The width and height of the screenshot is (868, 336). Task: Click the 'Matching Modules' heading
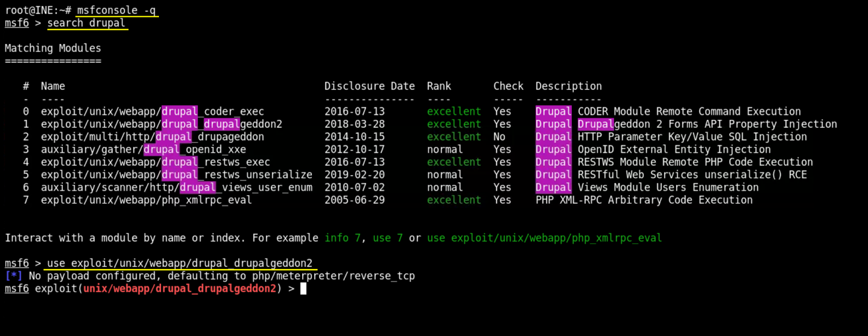pos(53,48)
